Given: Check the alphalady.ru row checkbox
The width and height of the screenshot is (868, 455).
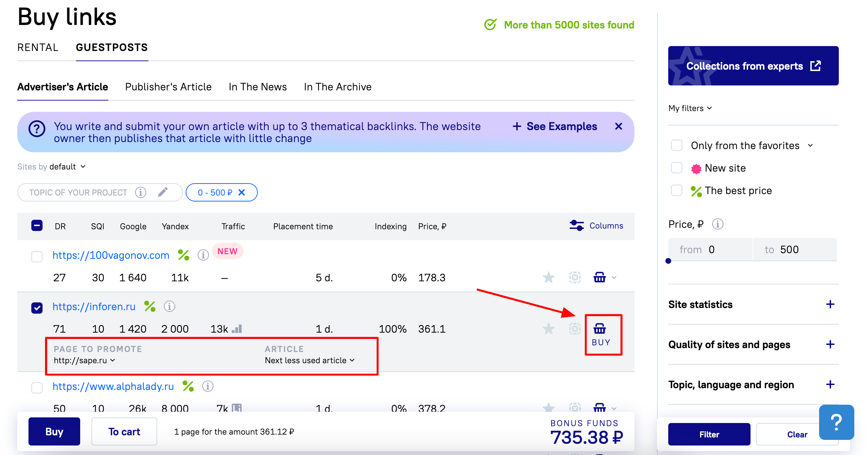Looking at the screenshot, I should [x=37, y=387].
